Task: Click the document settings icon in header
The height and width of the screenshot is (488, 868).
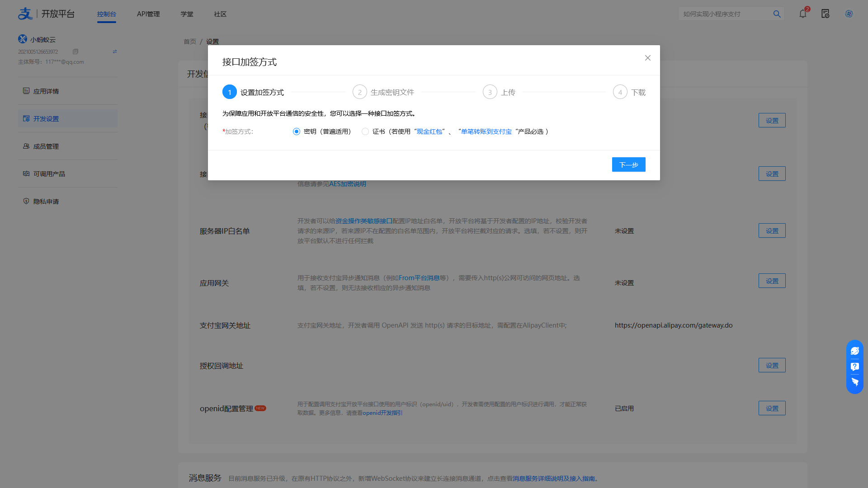Action: pos(826,14)
